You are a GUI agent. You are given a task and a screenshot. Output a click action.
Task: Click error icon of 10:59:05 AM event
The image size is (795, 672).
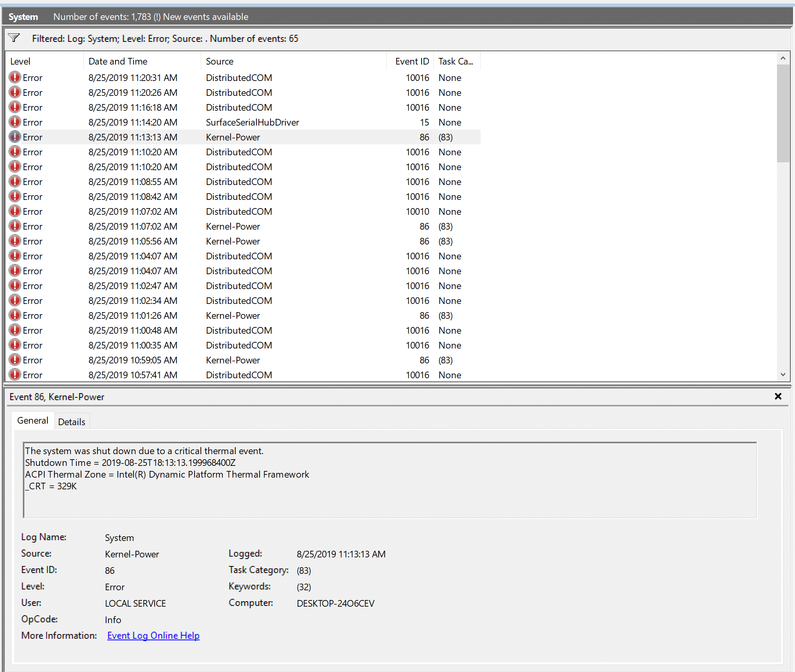15,360
